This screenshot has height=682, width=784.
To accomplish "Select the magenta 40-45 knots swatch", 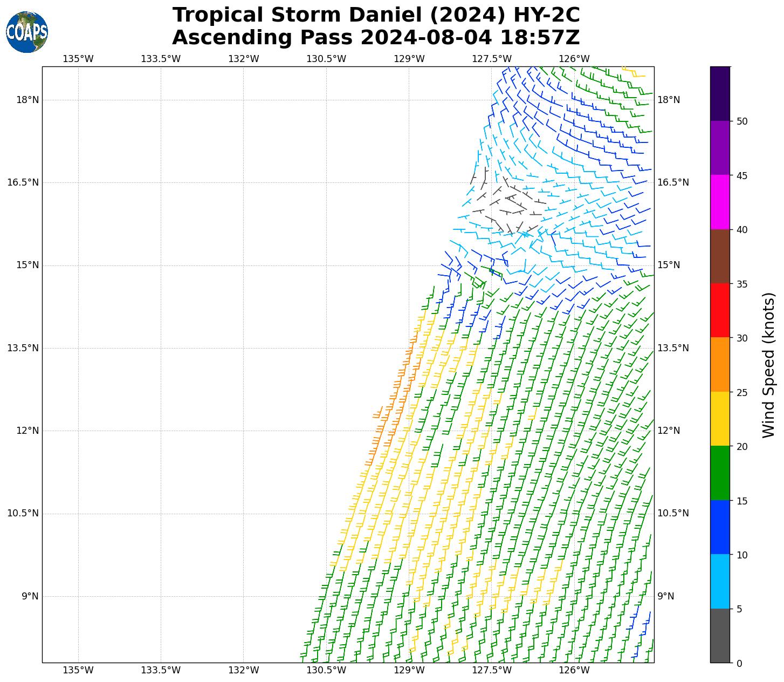I will [x=719, y=202].
